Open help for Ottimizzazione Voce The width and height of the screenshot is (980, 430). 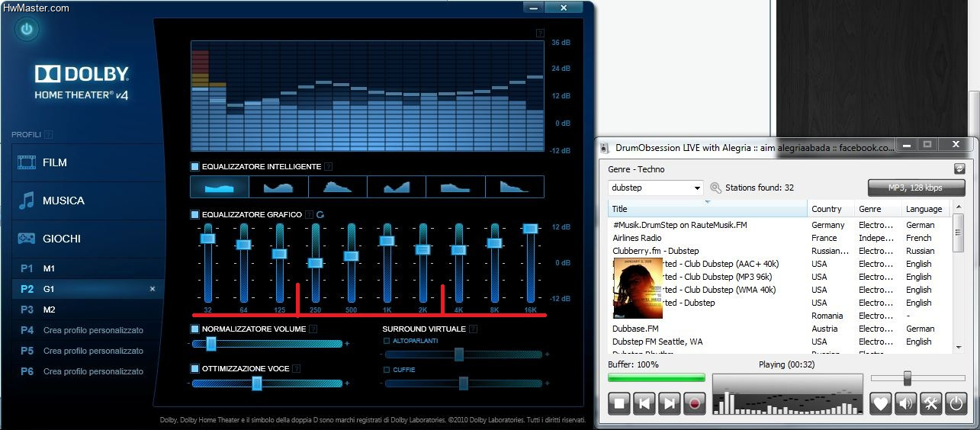click(x=297, y=369)
